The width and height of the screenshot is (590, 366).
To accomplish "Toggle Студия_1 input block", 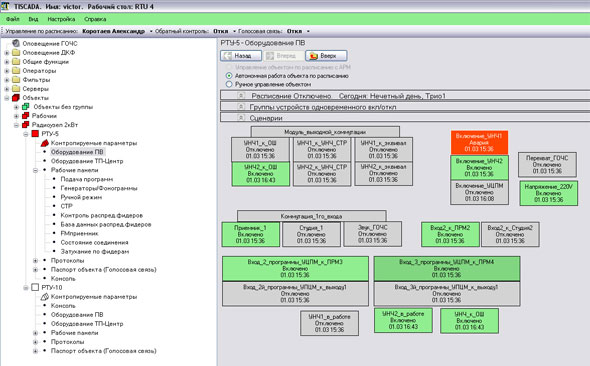I will (x=311, y=234).
